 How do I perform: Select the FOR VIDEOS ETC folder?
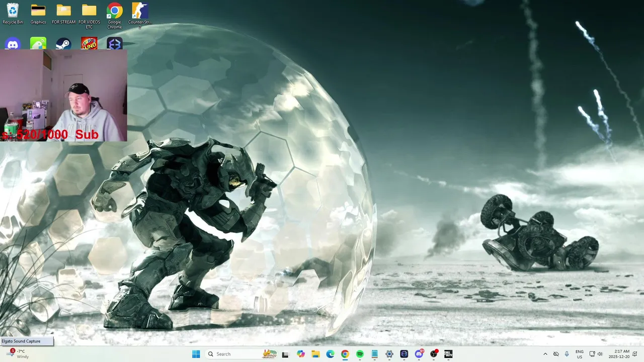coord(89,16)
